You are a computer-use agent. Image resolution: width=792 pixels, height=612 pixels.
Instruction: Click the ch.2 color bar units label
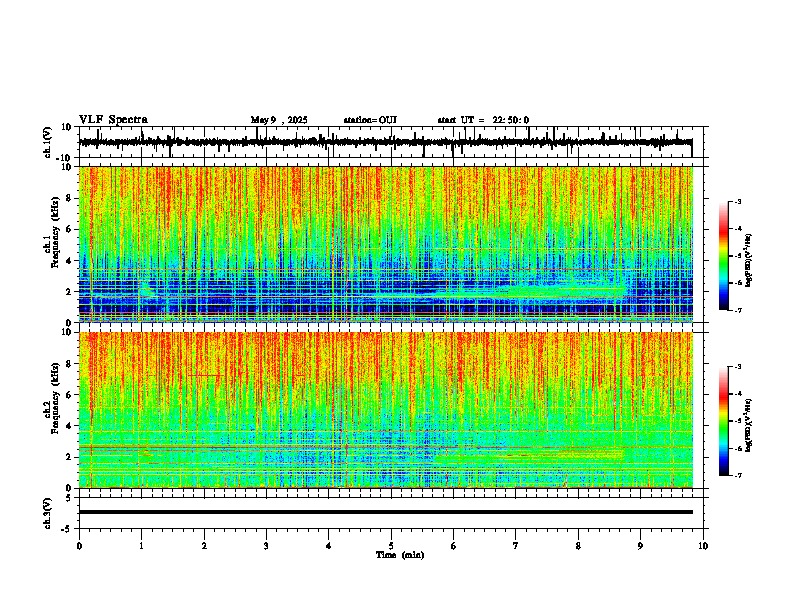coord(749,425)
